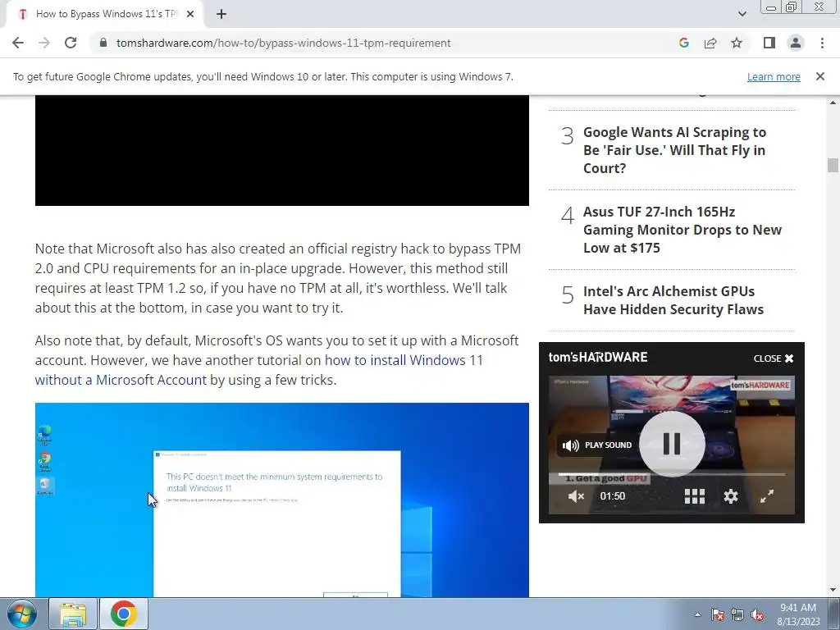840x630 pixels.
Task: Open Windows Explorer from taskbar
Action: (73, 614)
